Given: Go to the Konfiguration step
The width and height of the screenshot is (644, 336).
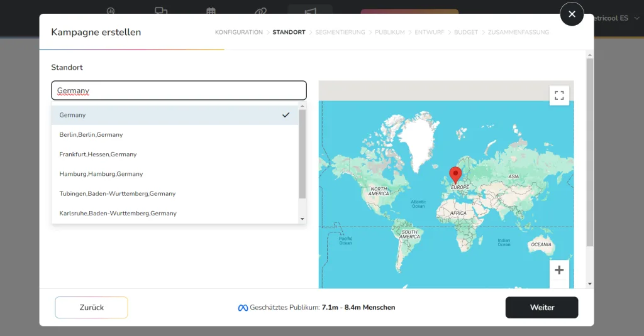Looking at the screenshot, I should (x=239, y=32).
